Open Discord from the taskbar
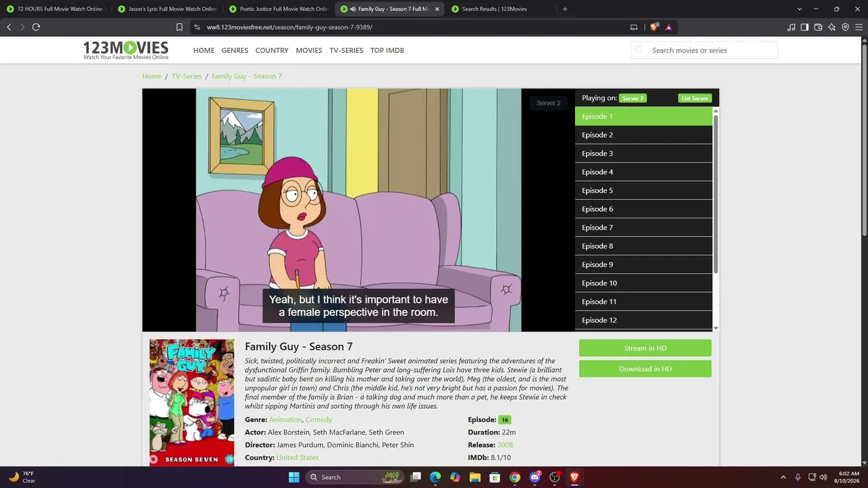Screen dimensions: 868x488 pyautogui.click(x=534, y=477)
